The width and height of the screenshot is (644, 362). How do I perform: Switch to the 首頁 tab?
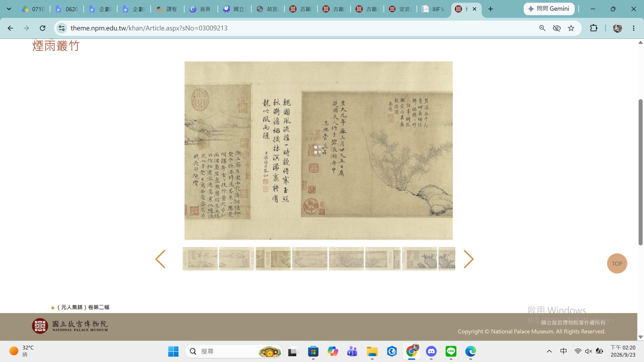pos(201,9)
